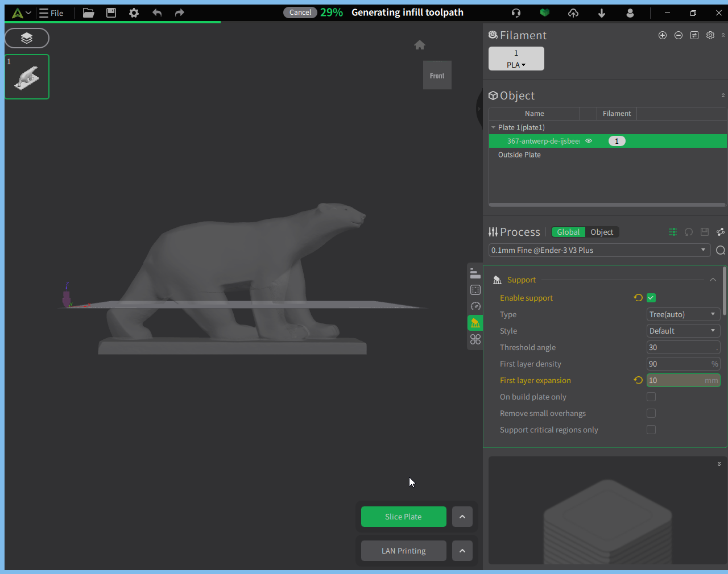Expand Slice Plate options arrow

click(x=462, y=517)
